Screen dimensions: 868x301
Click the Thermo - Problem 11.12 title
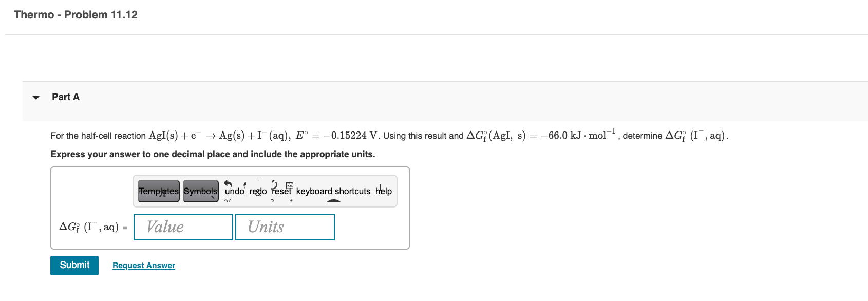tap(76, 15)
